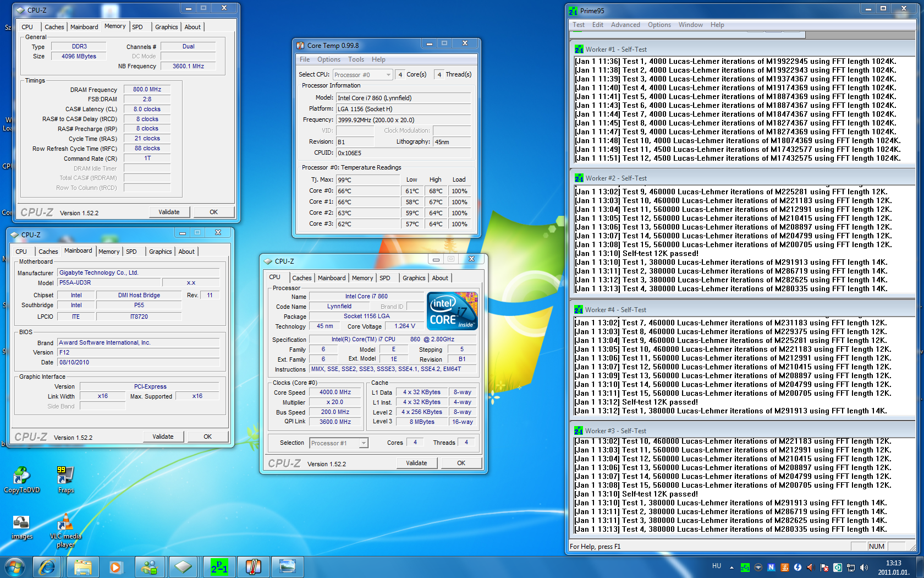Viewport: 924px width, 578px height.
Task: Click the blue N tray icon
Action: click(771, 568)
